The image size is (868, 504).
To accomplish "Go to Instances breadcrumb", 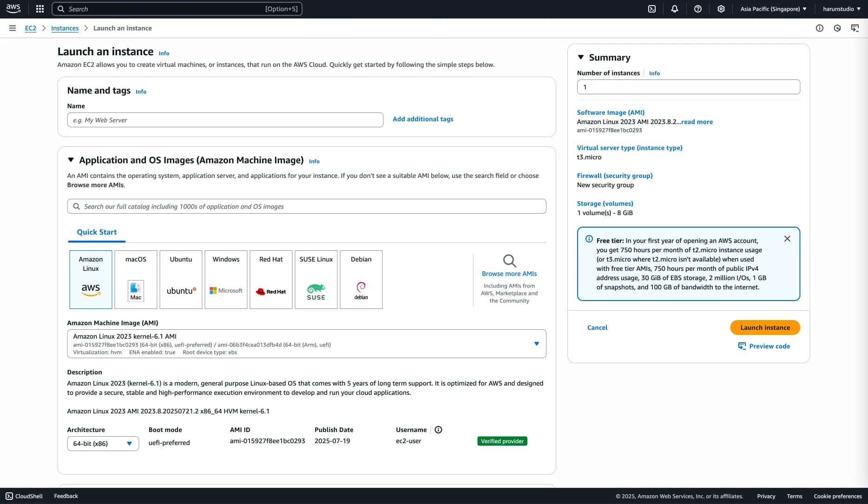I will 65,28.
